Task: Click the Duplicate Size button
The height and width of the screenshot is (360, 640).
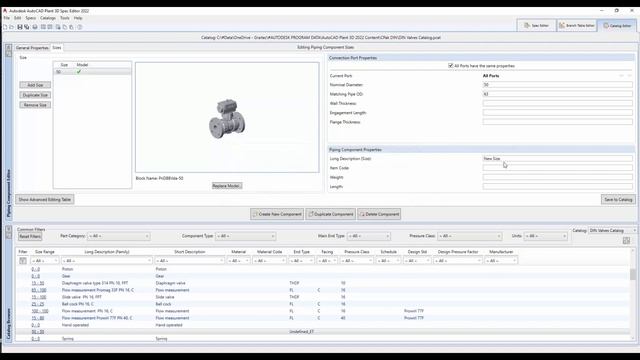Action: point(35,95)
